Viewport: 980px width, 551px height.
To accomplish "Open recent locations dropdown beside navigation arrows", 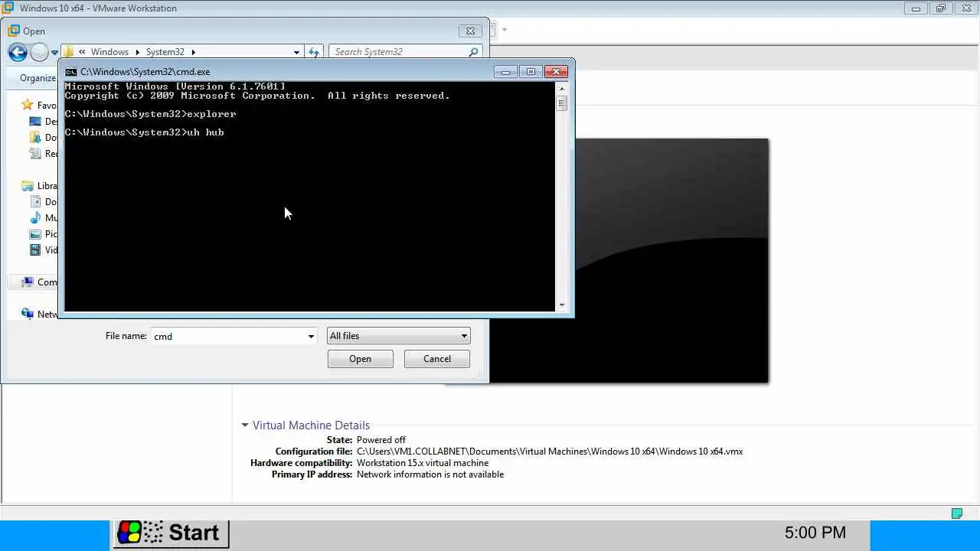I will 54,53.
